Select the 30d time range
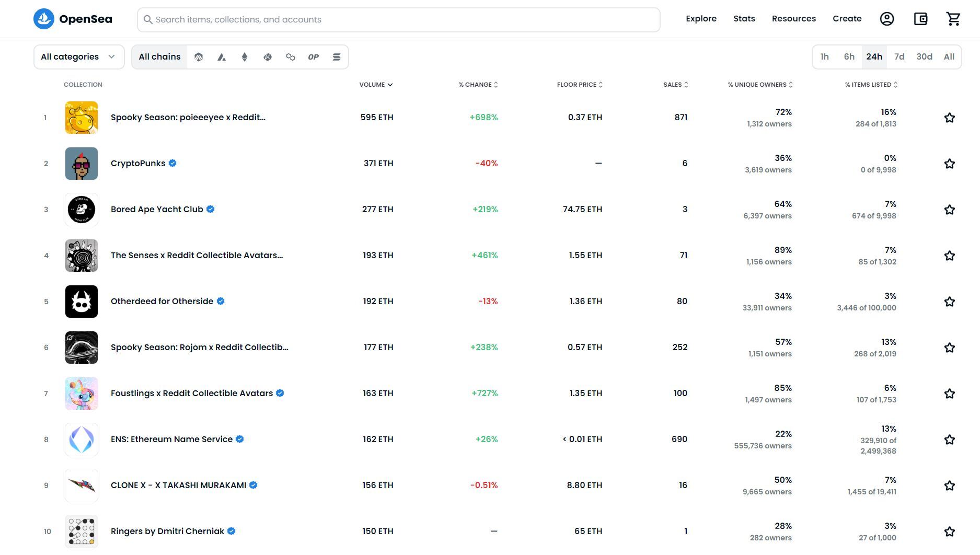Image resolution: width=980 pixels, height=555 pixels. [924, 57]
